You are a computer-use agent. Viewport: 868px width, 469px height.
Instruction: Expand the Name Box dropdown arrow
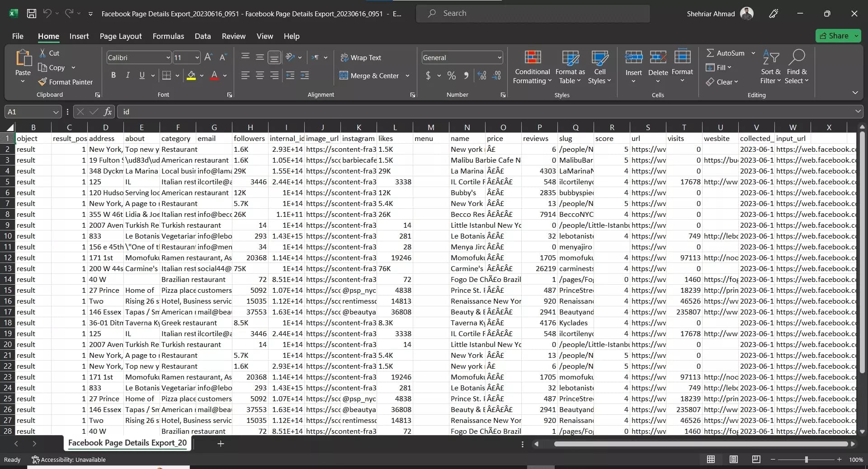(x=56, y=112)
